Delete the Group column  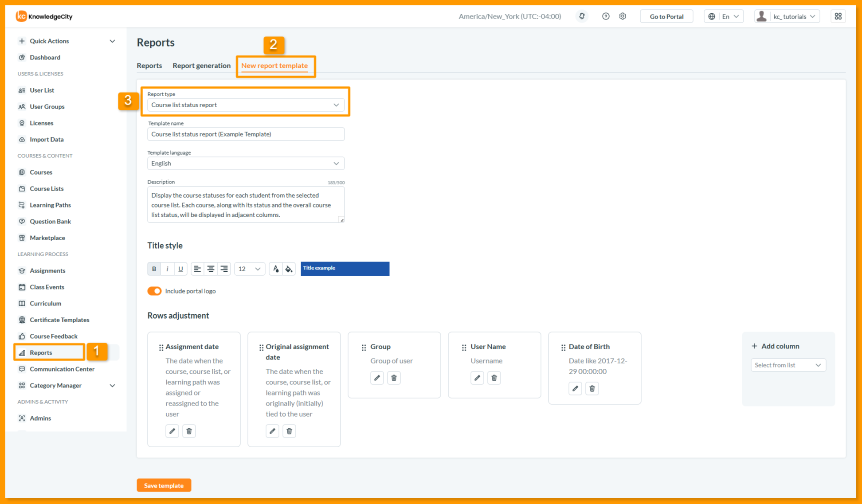click(394, 378)
